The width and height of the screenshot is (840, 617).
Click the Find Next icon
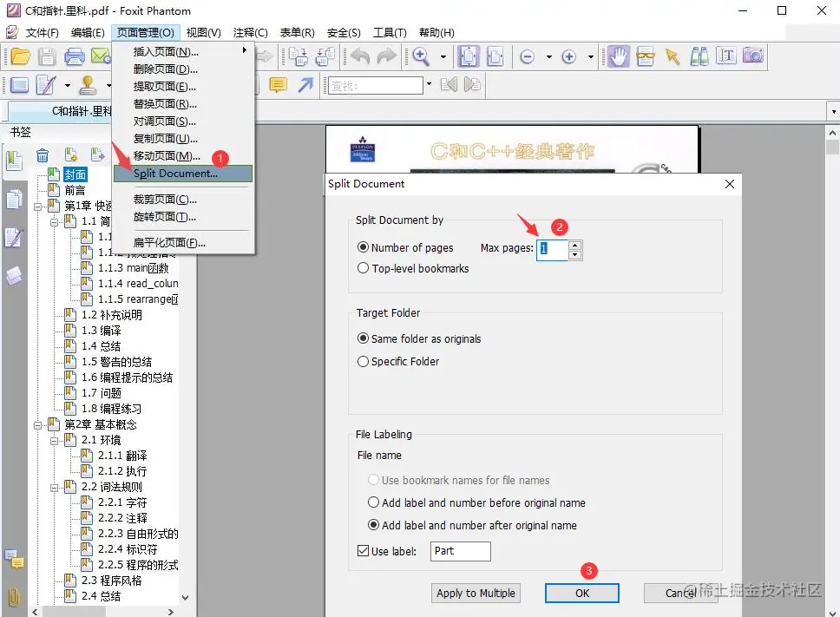[x=472, y=85]
